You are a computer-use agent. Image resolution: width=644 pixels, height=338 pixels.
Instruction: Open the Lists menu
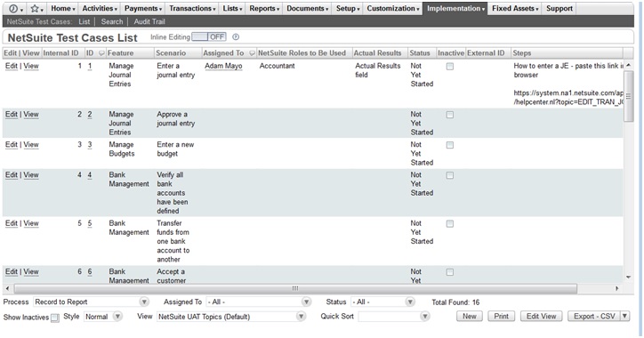click(x=232, y=9)
